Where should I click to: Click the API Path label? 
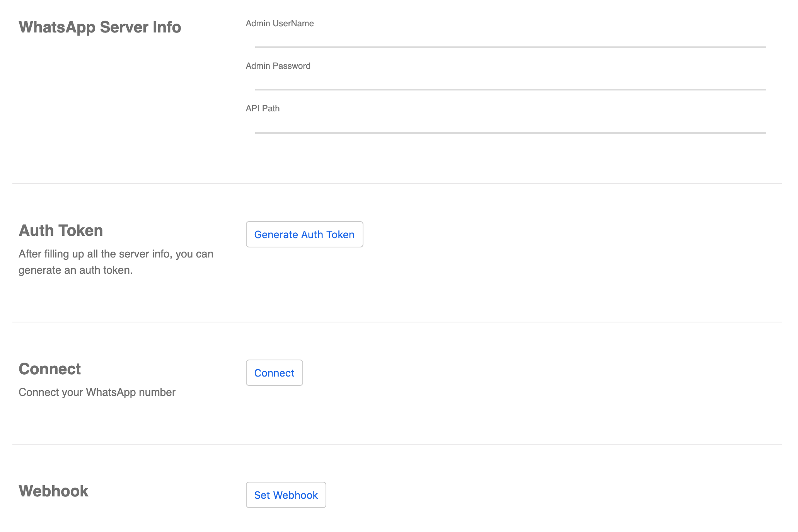click(x=263, y=108)
